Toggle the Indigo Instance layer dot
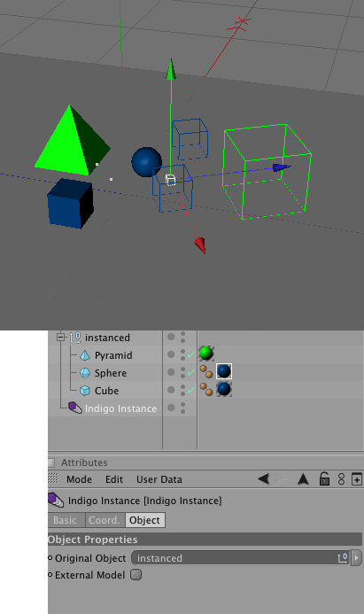The height and width of the screenshot is (614, 364). point(171,408)
